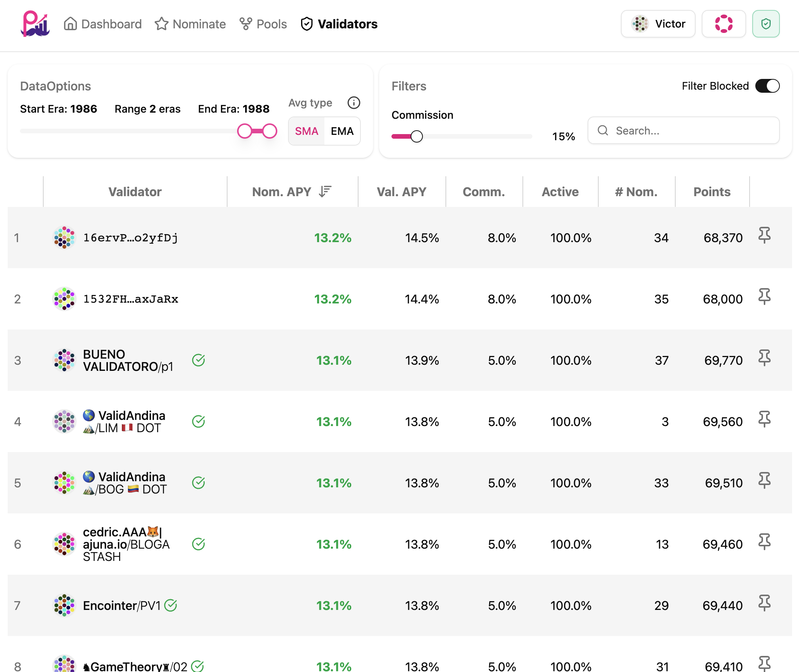The image size is (799, 672).
Task: Go to the Dashboard page
Action: pos(103,24)
